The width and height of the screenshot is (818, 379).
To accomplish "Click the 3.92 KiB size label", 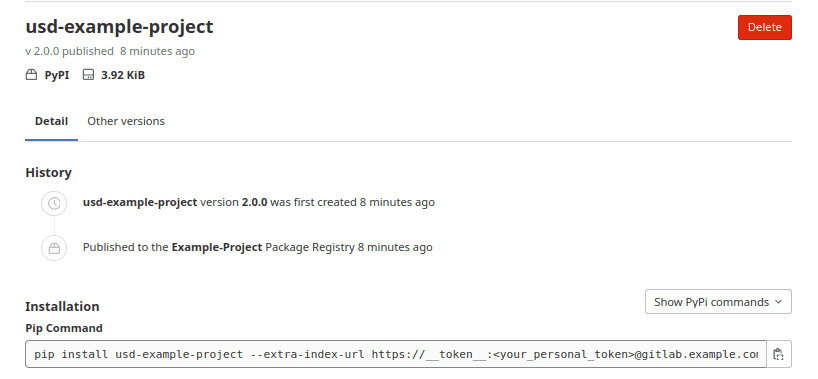I will point(123,75).
